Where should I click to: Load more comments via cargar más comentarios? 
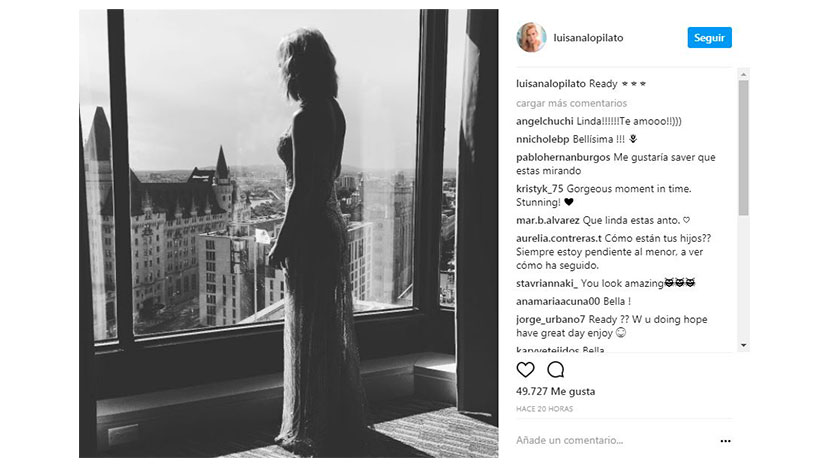click(571, 103)
